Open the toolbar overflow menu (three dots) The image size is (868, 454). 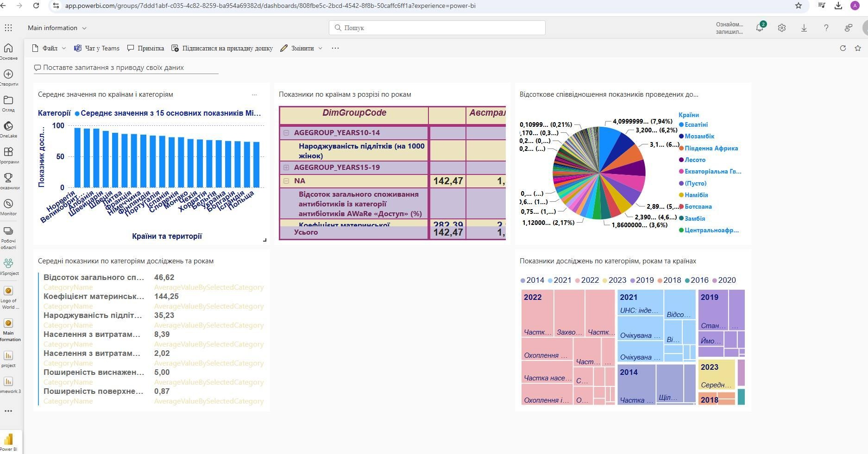[335, 48]
